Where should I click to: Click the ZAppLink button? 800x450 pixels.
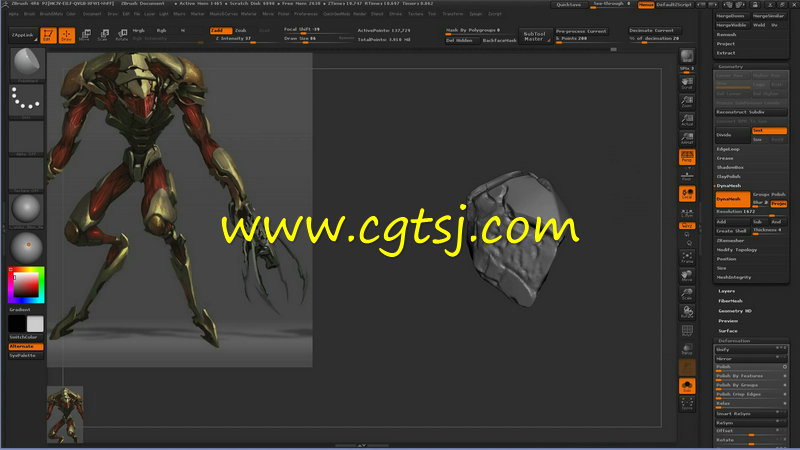pyautogui.click(x=23, y=35)
